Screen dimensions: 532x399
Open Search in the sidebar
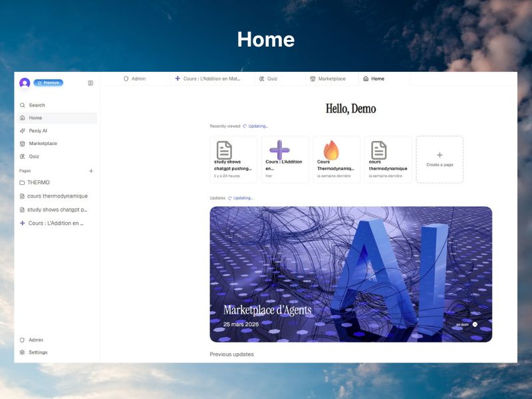coord(37,105)
